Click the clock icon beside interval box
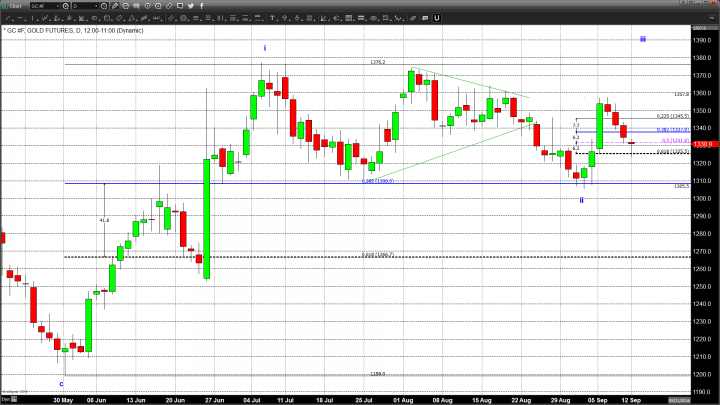This screenshot has width=720, height=405. pos(104,6)
